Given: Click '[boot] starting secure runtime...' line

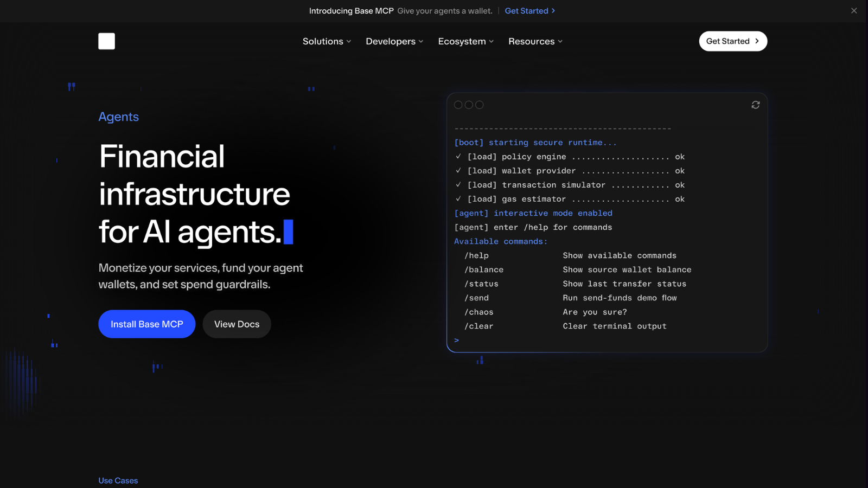Looking at the screenshot, I should [x=535, y=143].
